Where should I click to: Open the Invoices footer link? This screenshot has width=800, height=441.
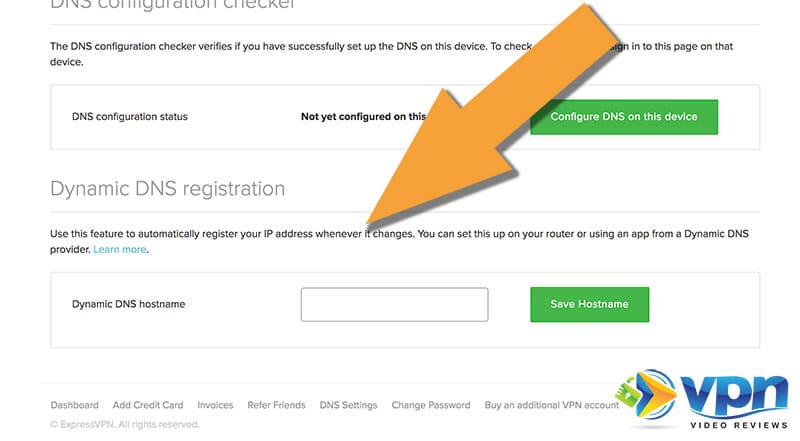click(x=215, y=405)
